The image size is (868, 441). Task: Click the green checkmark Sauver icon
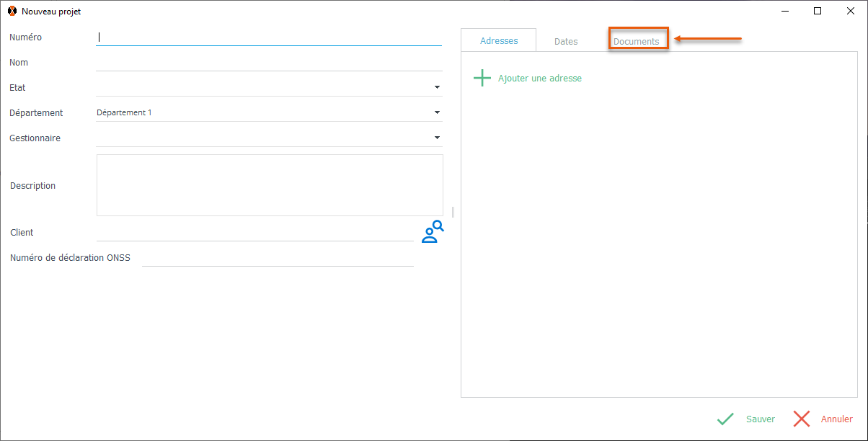725,419
